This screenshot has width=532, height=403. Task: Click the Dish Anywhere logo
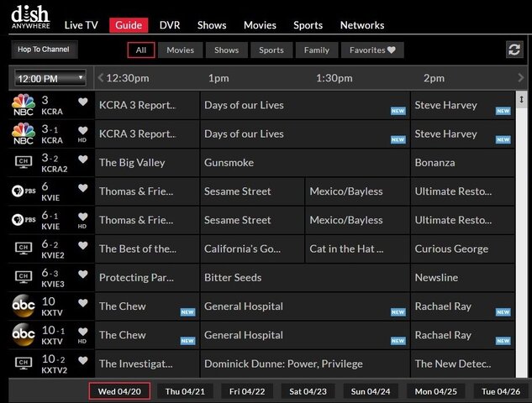(31, 17)
